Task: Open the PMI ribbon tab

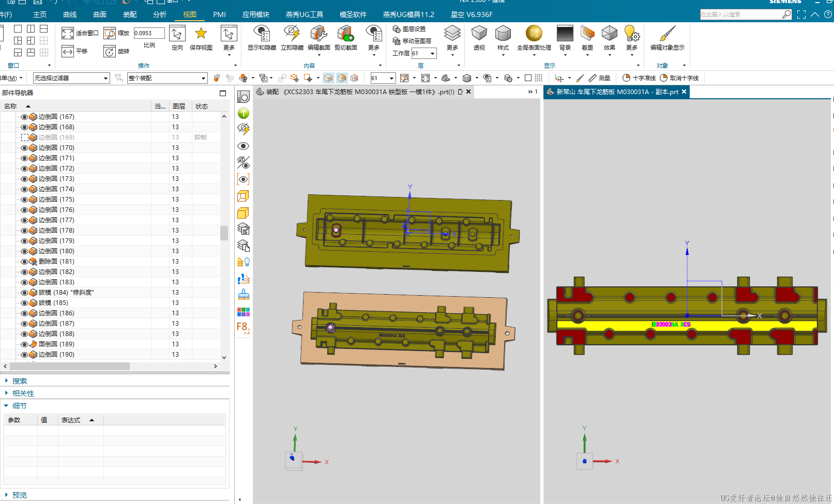Action: click(219, 14)
